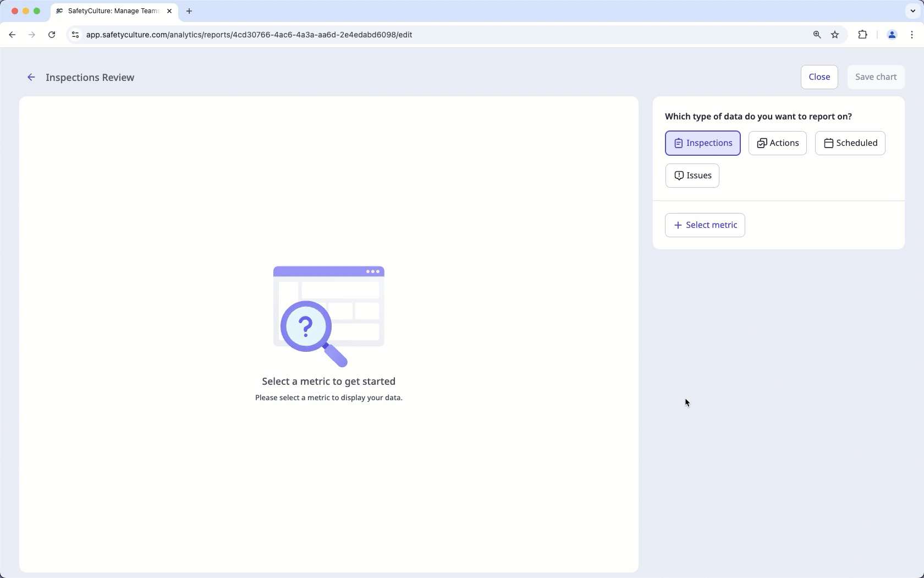Go back using the arrow beside Inspections Review

[x=31, y=78]
